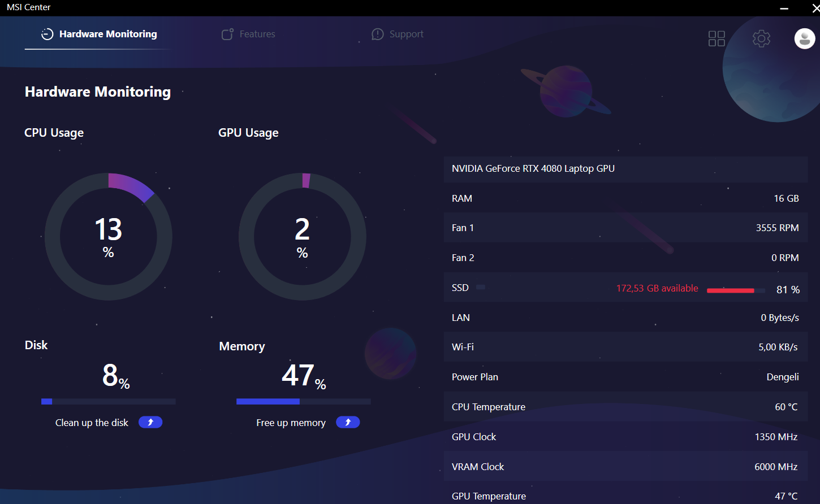
Task: Click the Fan 1 '3555 RPM' value
Action: (778, 228)
